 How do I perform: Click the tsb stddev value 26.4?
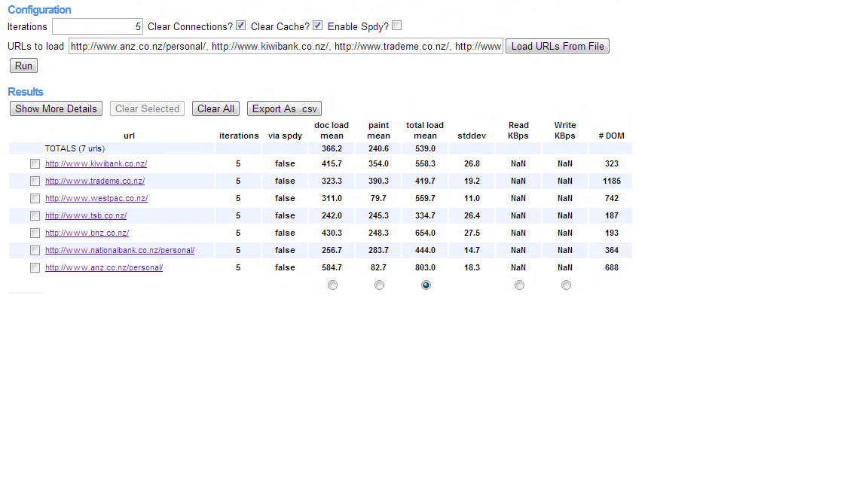point(472,216)
